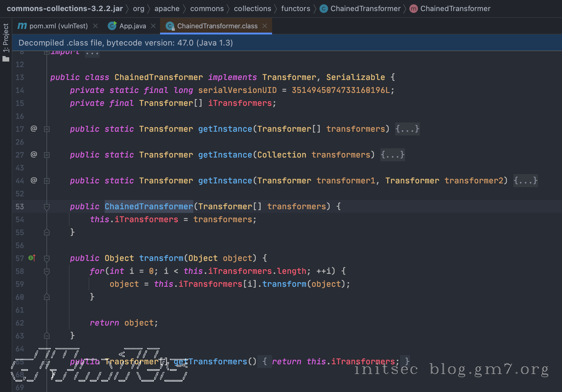Click the @ annotation gutter icon on line 17
This screenshot has height=392, width=562.
(34, 129)
